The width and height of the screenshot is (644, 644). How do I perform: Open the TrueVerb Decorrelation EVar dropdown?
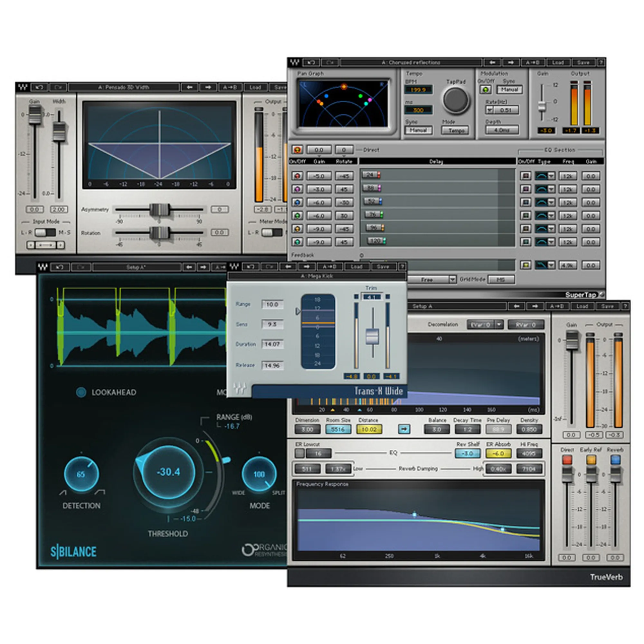499,324
